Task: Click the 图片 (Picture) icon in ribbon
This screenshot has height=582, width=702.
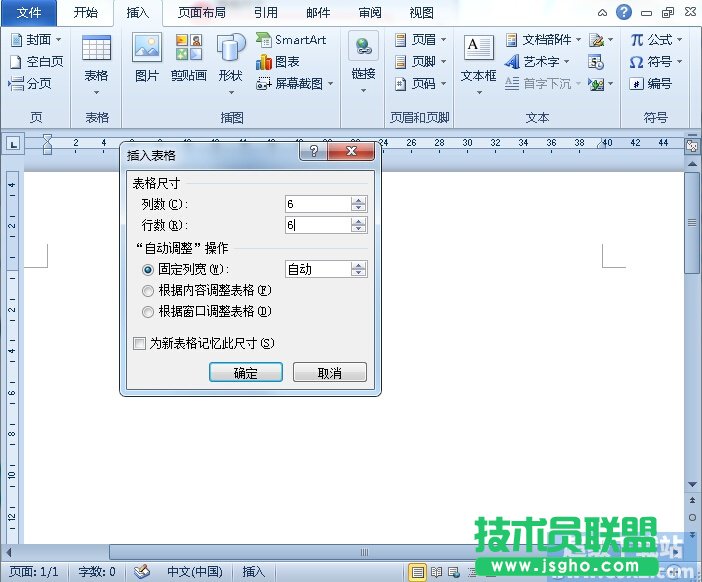Action: click(x=146, y=49)
